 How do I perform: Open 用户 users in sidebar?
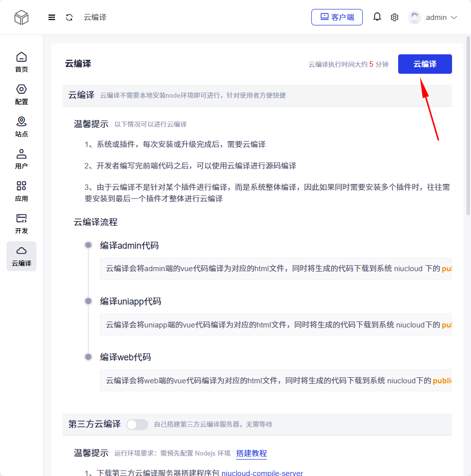pos(21,159)
